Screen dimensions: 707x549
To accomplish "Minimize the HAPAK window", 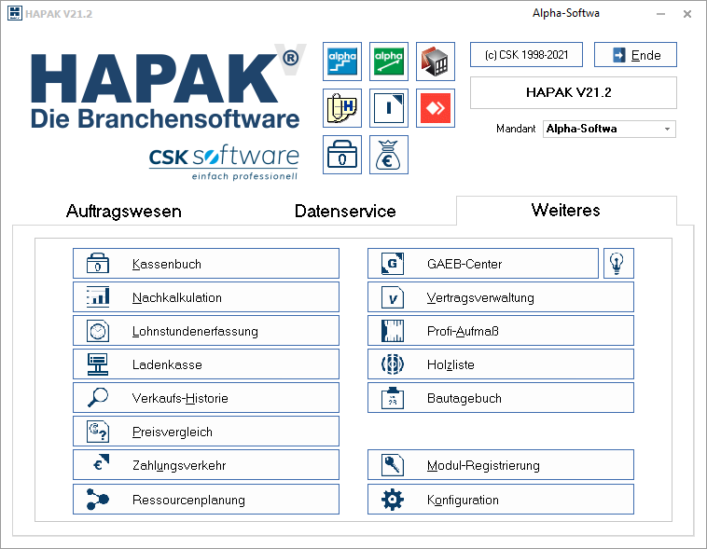I will tap(661, 14).
